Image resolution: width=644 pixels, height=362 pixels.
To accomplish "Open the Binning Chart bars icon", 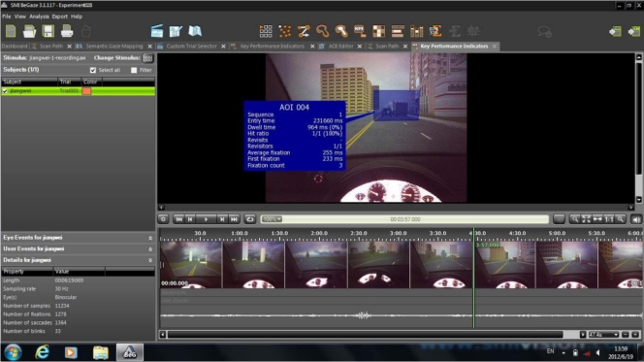I will click(x=416, y=31).
